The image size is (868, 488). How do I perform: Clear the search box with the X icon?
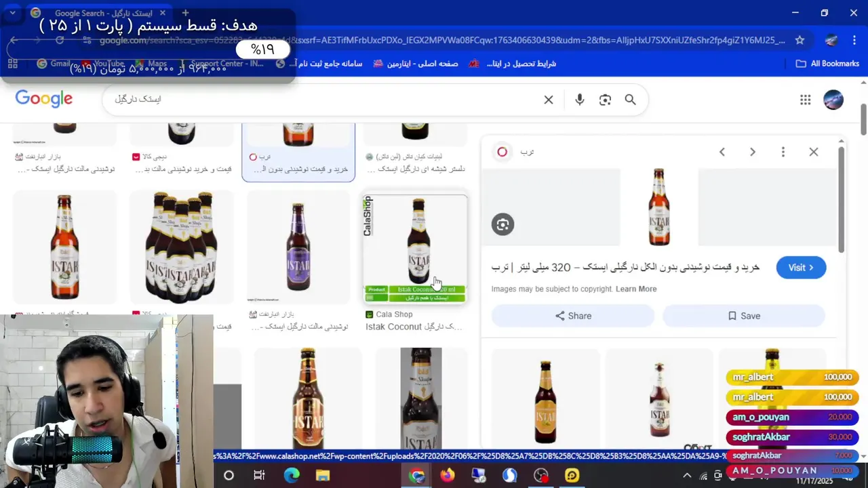549,100
